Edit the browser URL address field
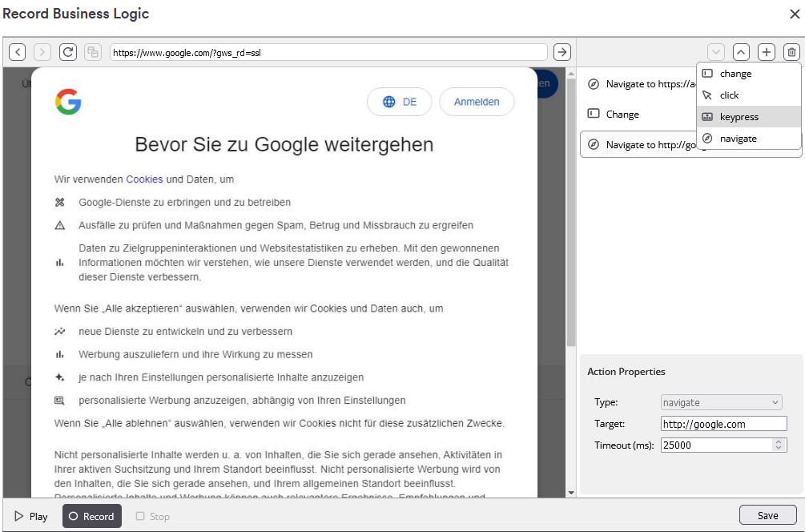 coord(328,52)
